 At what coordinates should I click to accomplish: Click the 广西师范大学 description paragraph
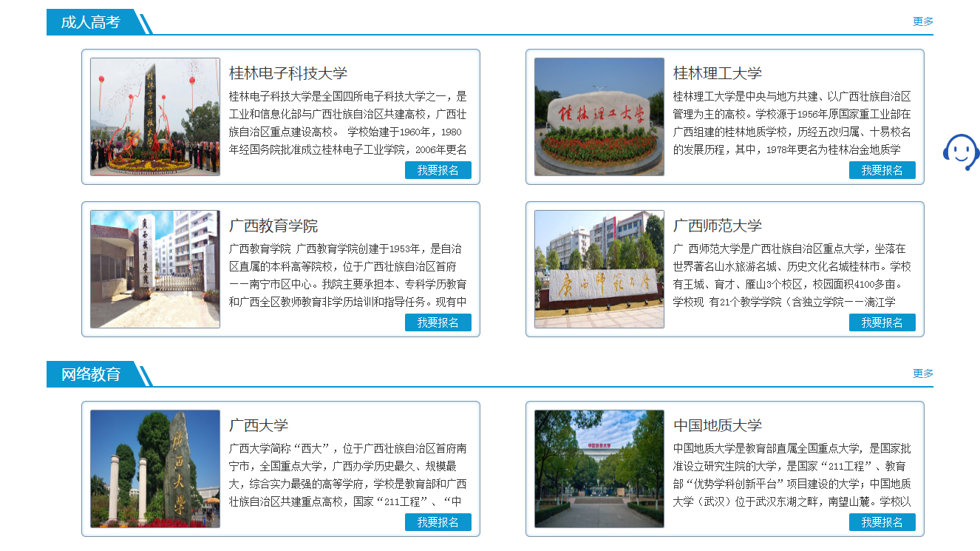point(792,275)
